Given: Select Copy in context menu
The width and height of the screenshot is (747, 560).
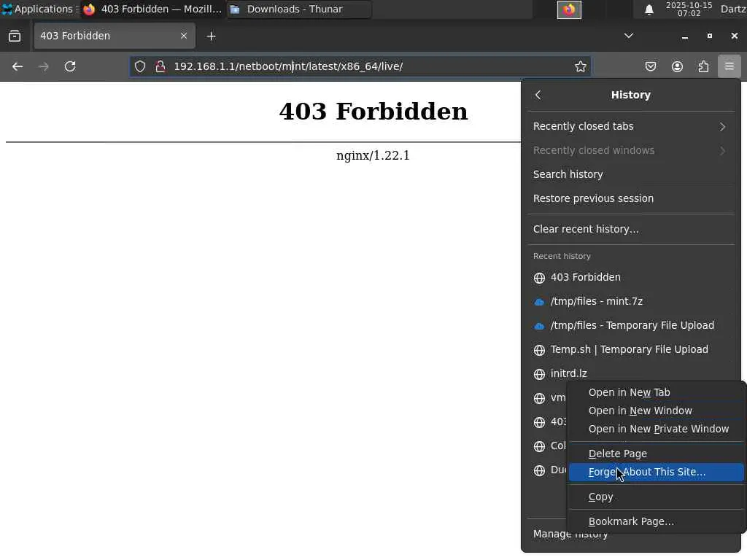Looking at the screenshot, I should point(656,497).
